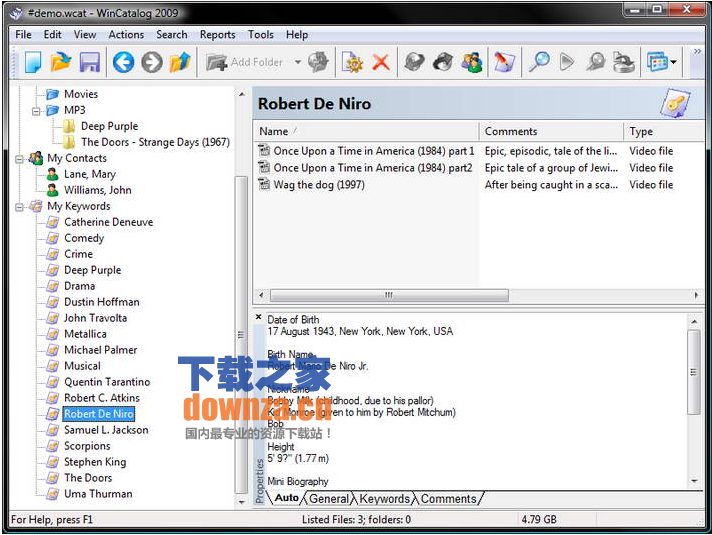The width and height of the screenshot is (712, 535).
Task: Select the Metallica keyword
Action: tap(85, 334)
